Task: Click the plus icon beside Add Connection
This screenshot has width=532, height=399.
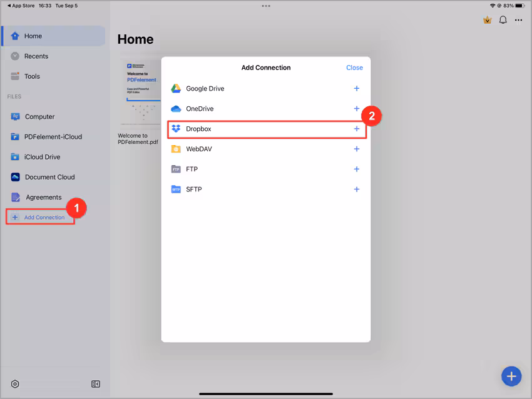Action: [15, 217]
